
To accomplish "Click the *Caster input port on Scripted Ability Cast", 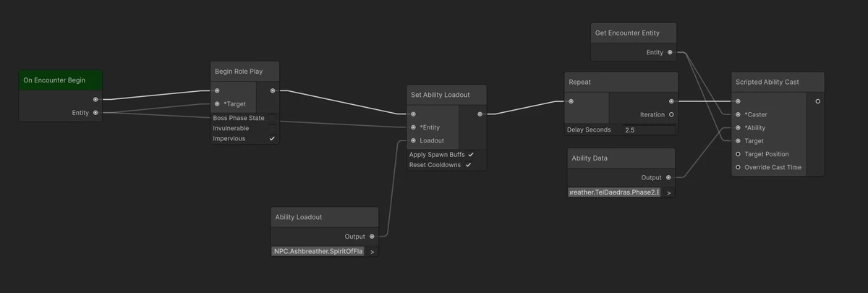I will pos(738,114).
